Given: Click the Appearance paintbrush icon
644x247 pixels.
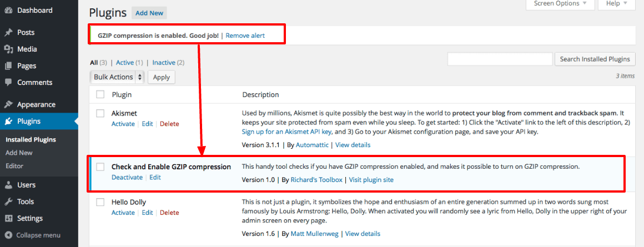Looking at the screenshot, I should click(x=8, y=104).
